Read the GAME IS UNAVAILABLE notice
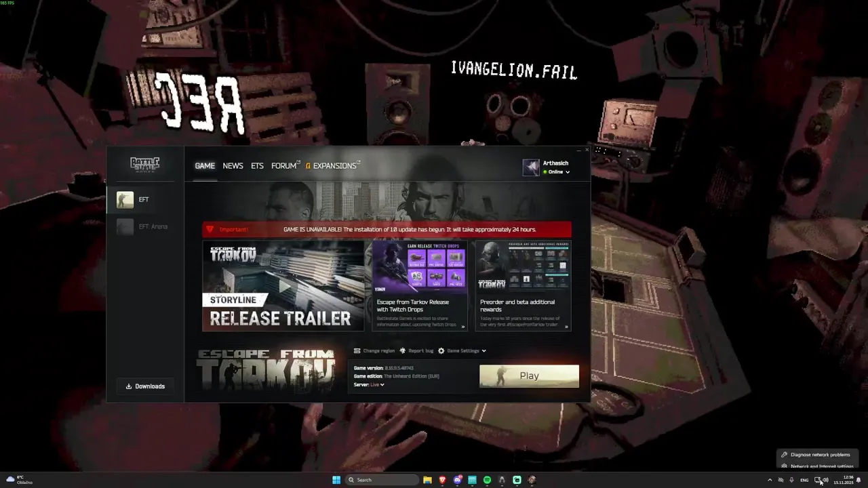Viewport: 868px width, 488px height. (410, 230)
